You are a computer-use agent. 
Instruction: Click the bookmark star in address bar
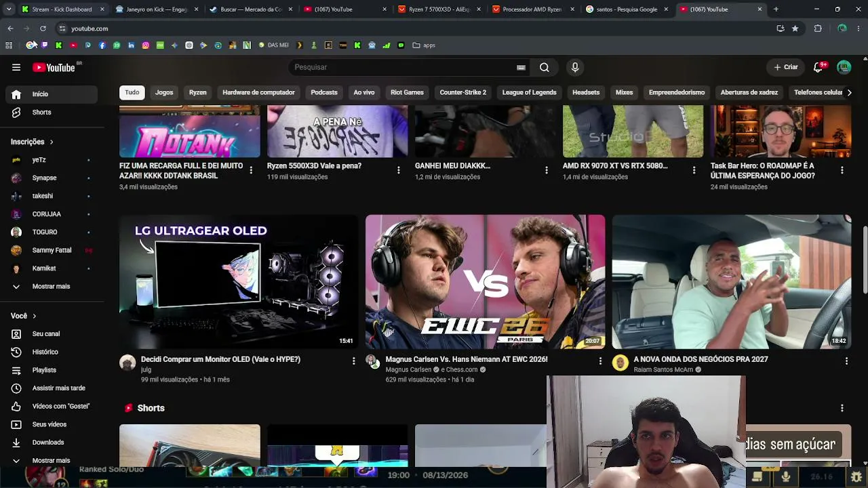point(795,28)
